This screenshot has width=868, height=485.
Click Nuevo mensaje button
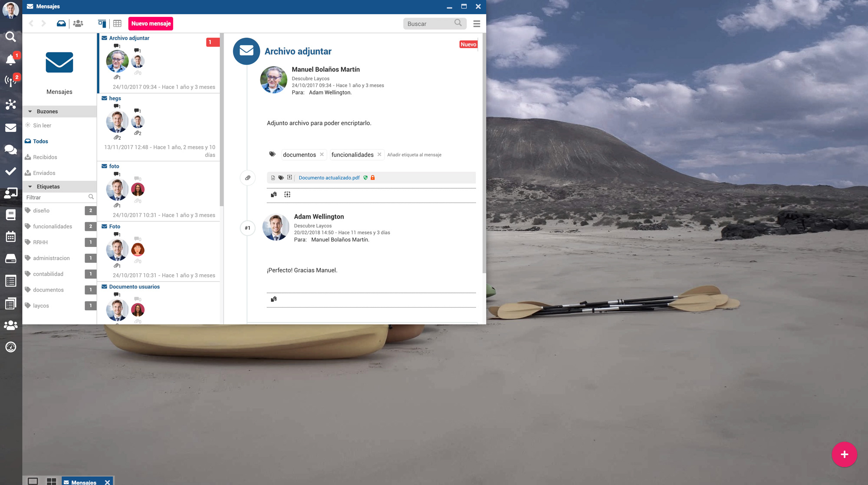(x=151, y=23)
